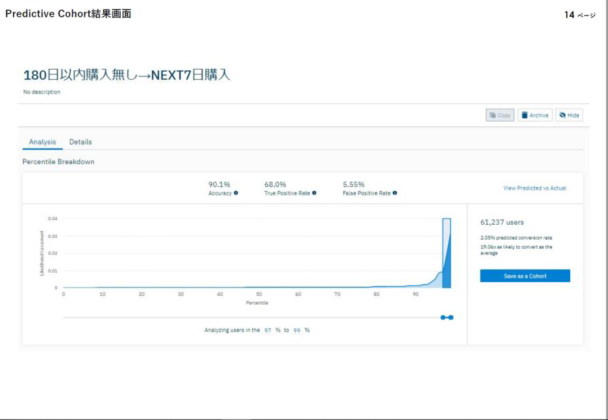Click the cohort title 180日以内購入無し→NEXT7日購入
Image resolution: width=608 pixels, height=420 pixels.
pyautogui.click(x=126, y=75)
